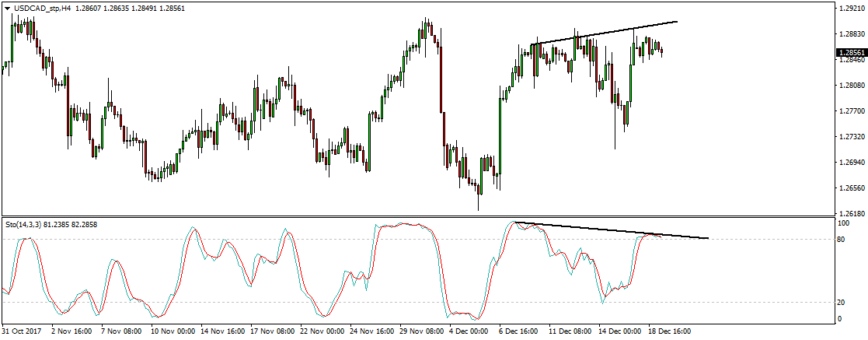
Task: Click the 14 Dec 00:00 time label
Action: coord(621,331)
